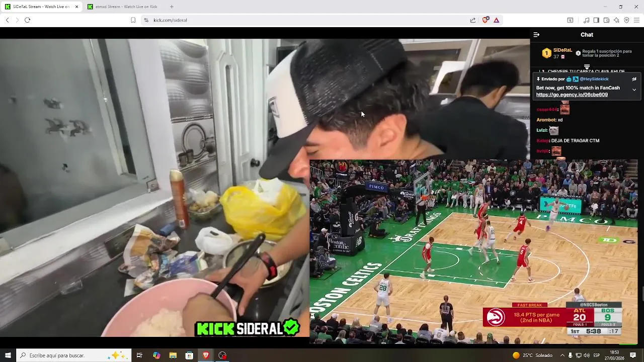Switch to the SiDeRaL Stream tab
The width and height of the screenshot is (644, 362).
point(41,7)
